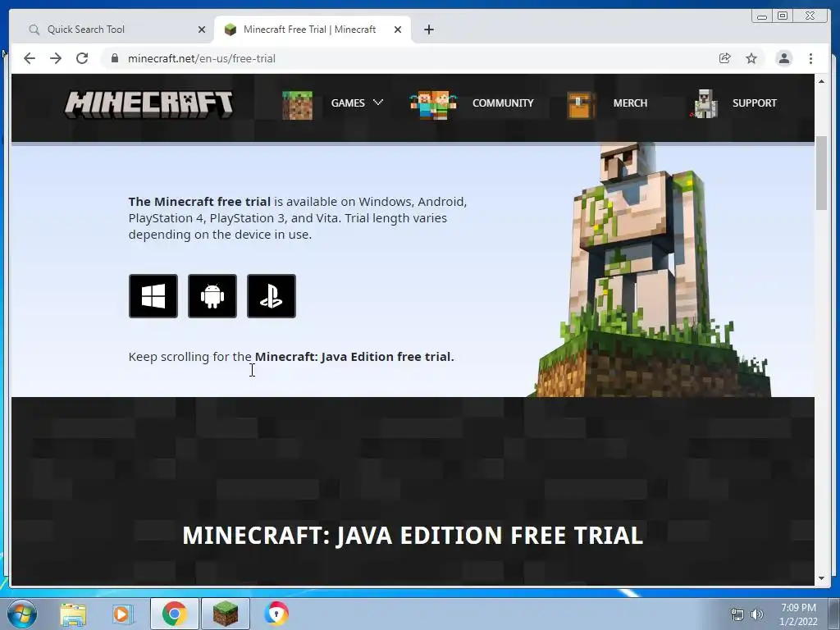Click the vertical scrollbar thumb
Viewport: 840px width, 630px height.
tap(821, 173)
